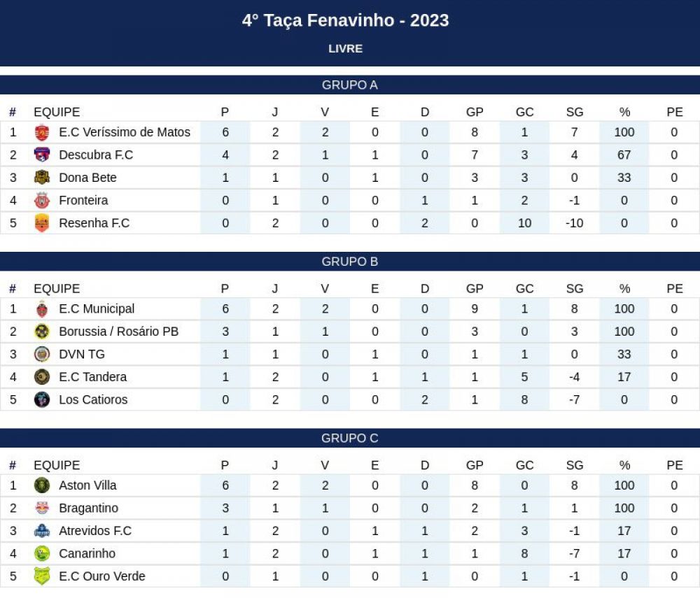This screenshot has height=598, width=700.
Task: Open the E.C Municipal team name
Action: click(x=97, y=308)
